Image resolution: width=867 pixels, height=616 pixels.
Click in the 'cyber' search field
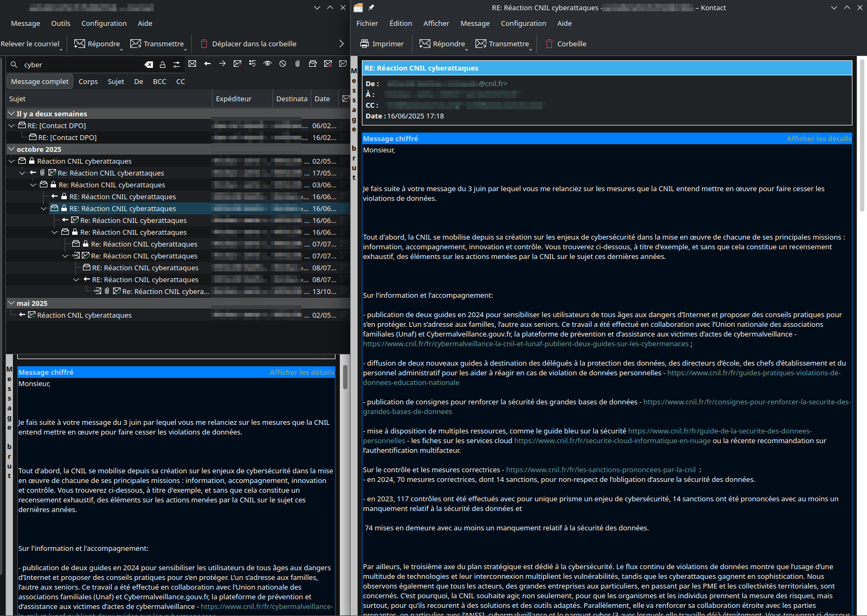pos(81,65)
